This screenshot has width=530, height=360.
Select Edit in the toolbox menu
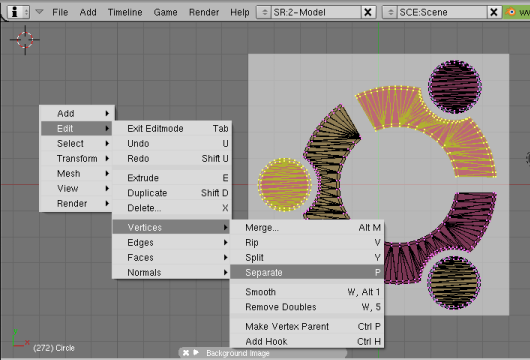tap(77, 128)
